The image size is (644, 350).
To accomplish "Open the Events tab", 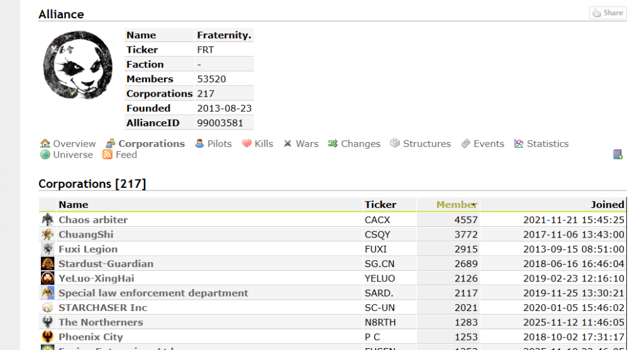I will (489, 143).
